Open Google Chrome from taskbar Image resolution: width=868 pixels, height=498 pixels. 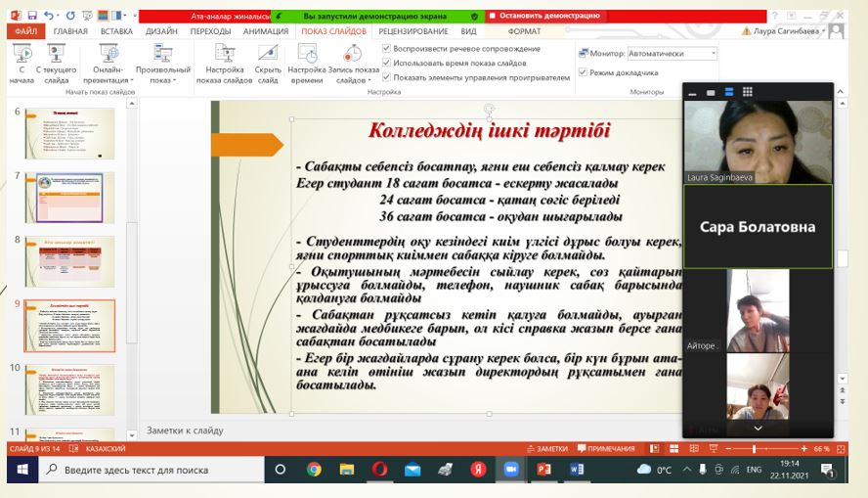(x=314, y=470)
